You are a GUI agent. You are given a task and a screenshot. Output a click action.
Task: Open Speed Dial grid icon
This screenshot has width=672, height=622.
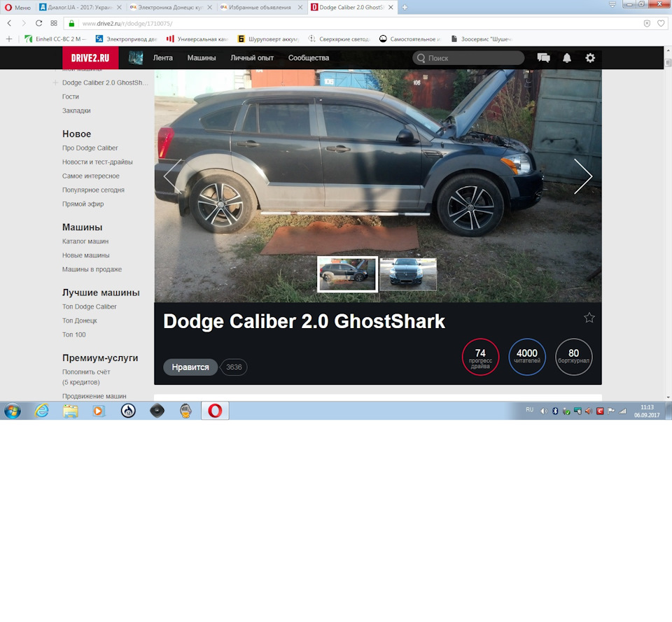click(54, 23)
